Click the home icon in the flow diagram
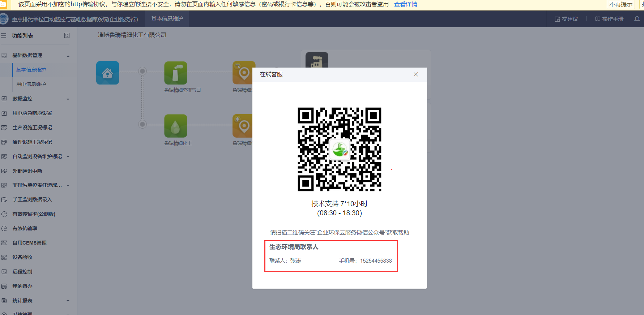 pos(107,73)
